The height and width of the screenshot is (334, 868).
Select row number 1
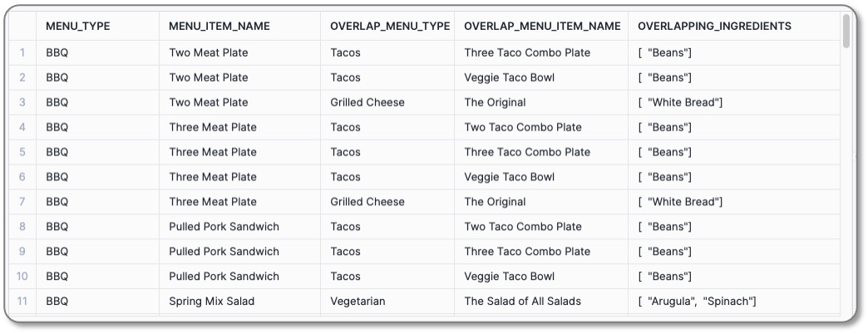22,52
